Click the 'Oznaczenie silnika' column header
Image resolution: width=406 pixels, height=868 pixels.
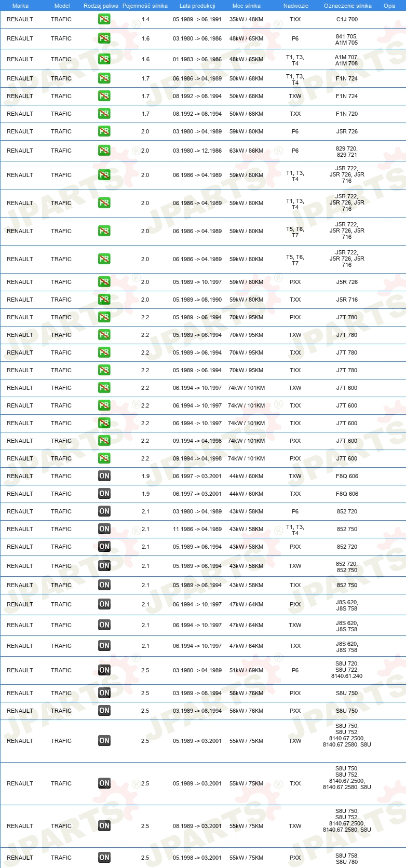[x=348, y=6]
